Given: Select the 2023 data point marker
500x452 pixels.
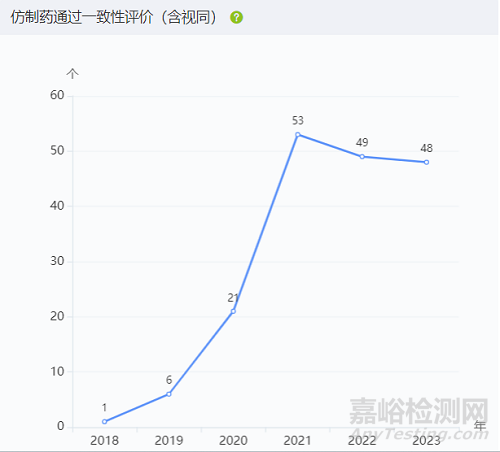Looking at the screenshot, I should coord(426,162).
